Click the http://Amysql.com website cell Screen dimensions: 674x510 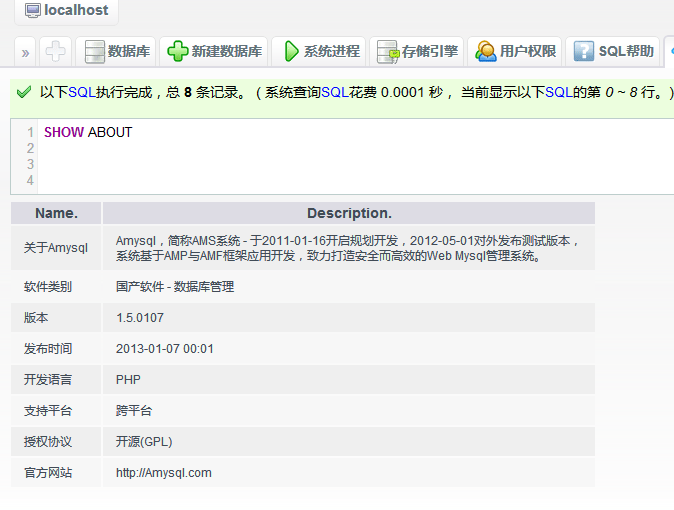(x=163, y=473)
